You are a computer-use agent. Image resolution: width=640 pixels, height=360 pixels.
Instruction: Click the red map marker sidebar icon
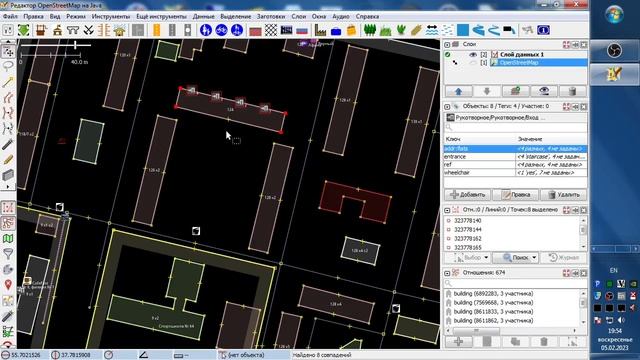[x=8, y=284]
